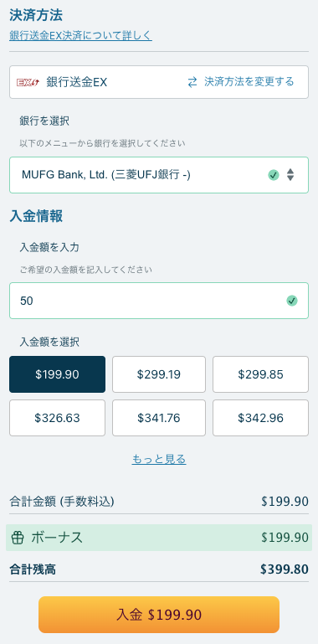Click the gift box bonus icon
Image resolution: width=318 pixels, height=644 pixels.
pos(18,538)
